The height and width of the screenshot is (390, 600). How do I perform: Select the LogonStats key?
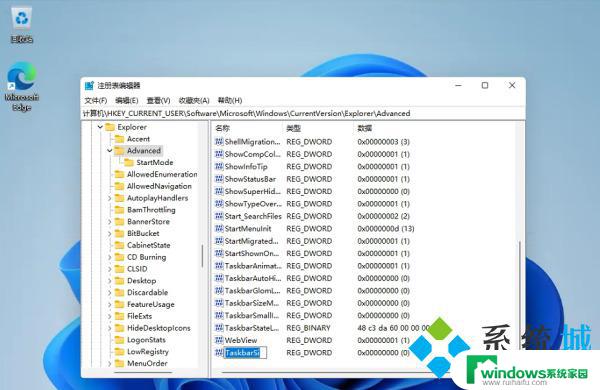click(140, 340)
